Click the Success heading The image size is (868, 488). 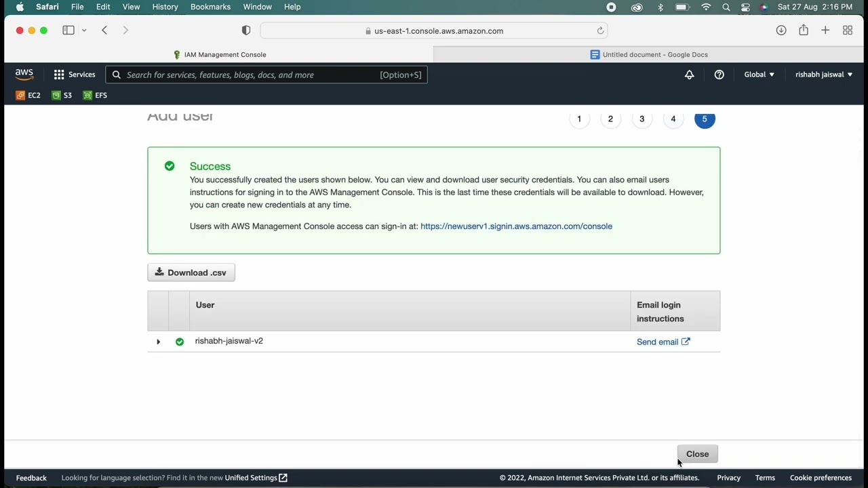point(210,166)
